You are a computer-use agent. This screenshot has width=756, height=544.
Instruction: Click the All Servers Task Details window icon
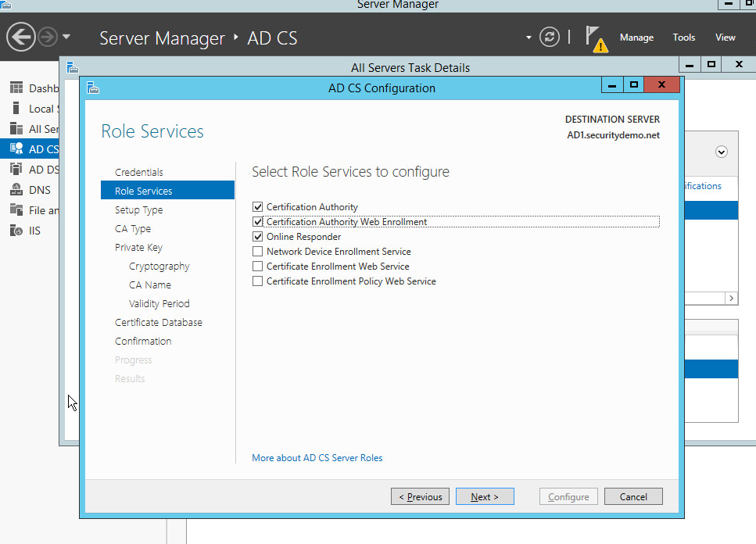coord(73,67)
